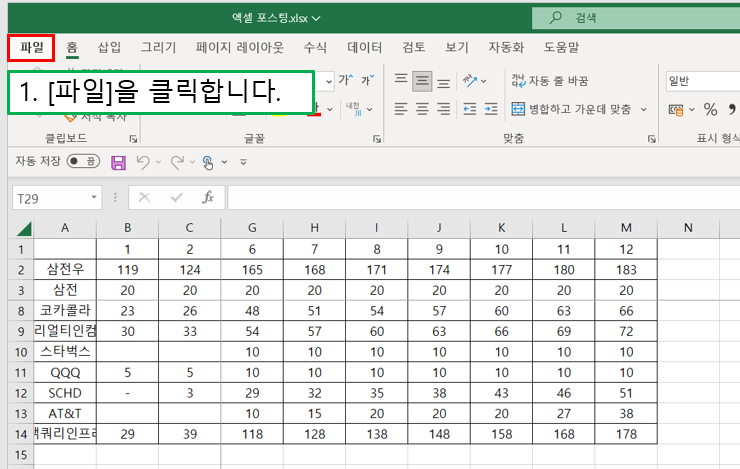740x469 pixels.
Task: Select row 8 header
Action: pyautogui.click(x=21, y=311)
